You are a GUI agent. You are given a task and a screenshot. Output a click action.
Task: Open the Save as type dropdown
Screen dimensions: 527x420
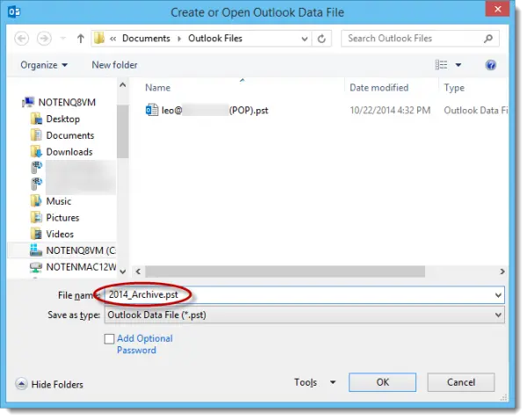pyautogui.click(x=304, y=315)
